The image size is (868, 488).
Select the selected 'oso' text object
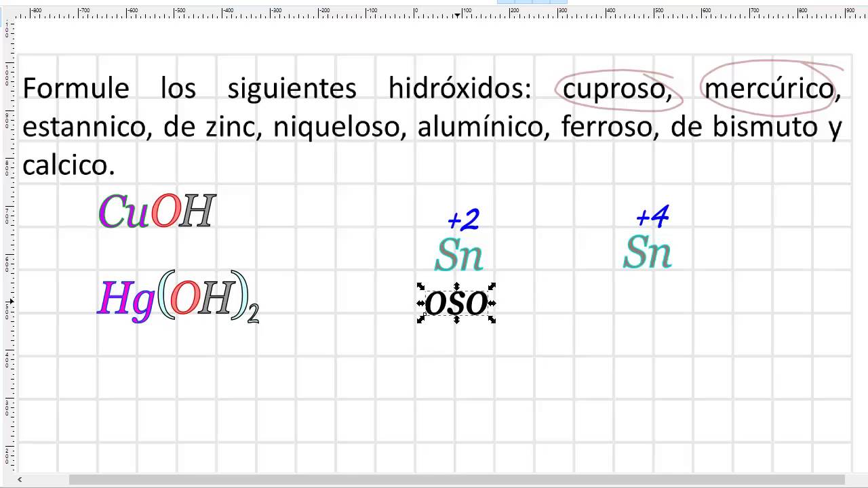tap(456, 303)
